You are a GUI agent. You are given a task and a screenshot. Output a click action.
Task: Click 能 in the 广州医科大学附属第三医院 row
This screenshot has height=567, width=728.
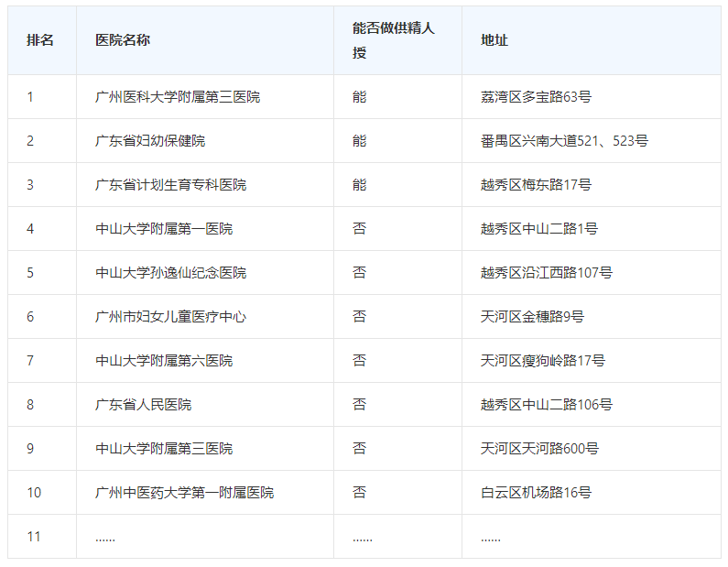[x=359, y=97]
